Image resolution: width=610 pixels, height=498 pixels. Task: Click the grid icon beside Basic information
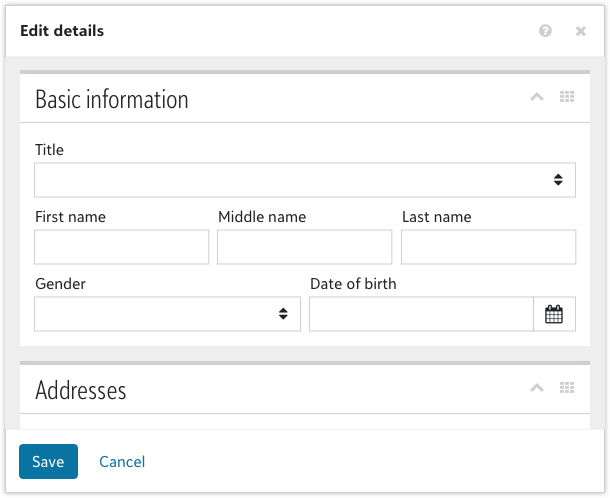point(567,97)
